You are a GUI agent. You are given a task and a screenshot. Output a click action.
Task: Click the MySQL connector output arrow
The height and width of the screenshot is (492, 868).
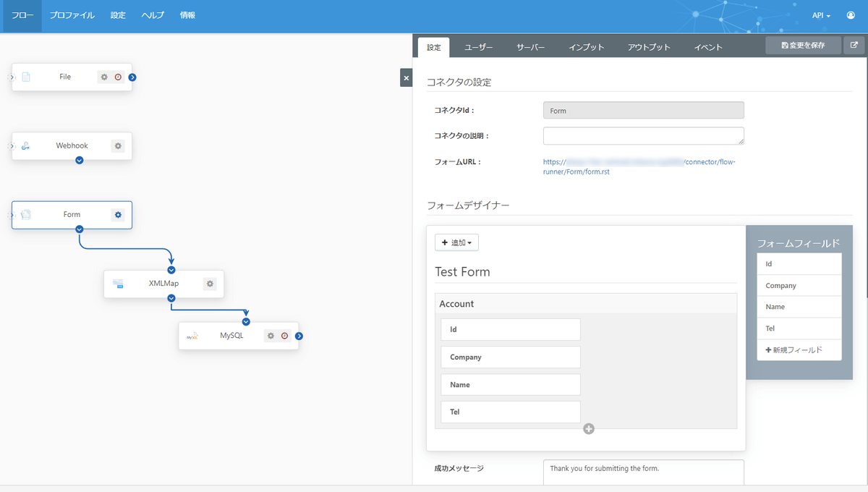[x=299, y=336]
